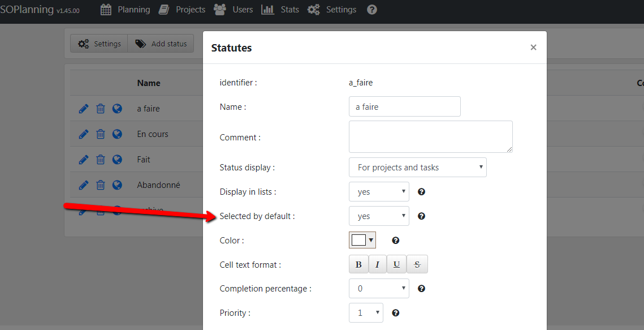Toggle strikethrough cell text format
Image resolution: width=644 pixels, height=330 pixels.
pos(417,264)
